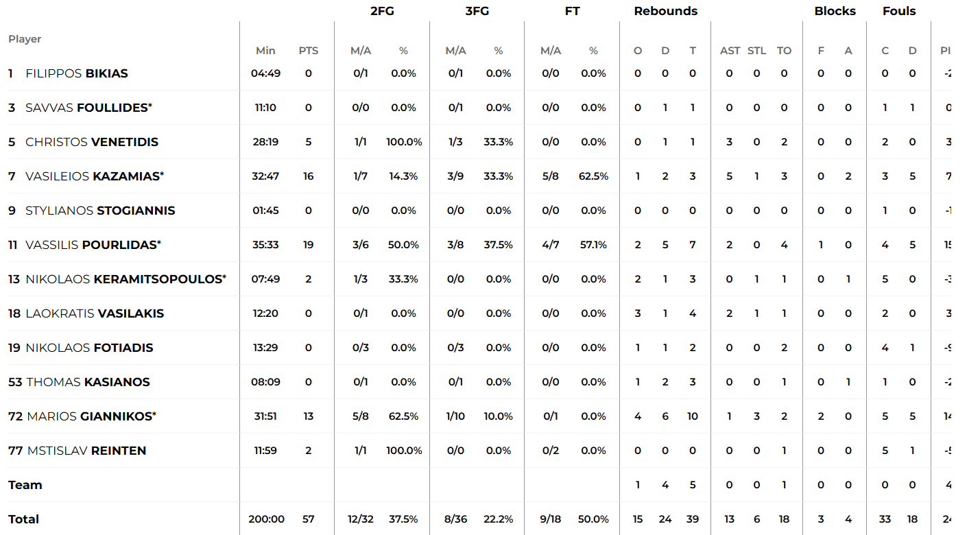Select the Rebounds group header
The width and height of the screenshot is (980, 535).
pos(665,11)
